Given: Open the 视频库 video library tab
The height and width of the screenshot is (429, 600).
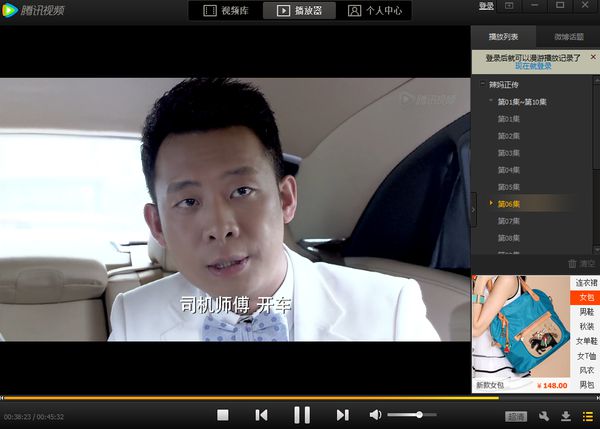Looking at the screenshot, I should pyautogui.click(x=226, y=10).
